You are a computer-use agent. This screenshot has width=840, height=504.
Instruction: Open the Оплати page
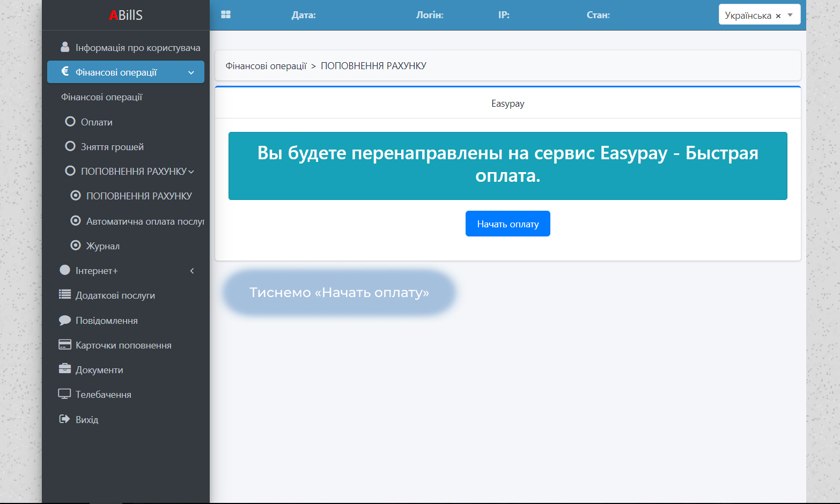click(x=97, y=122)
